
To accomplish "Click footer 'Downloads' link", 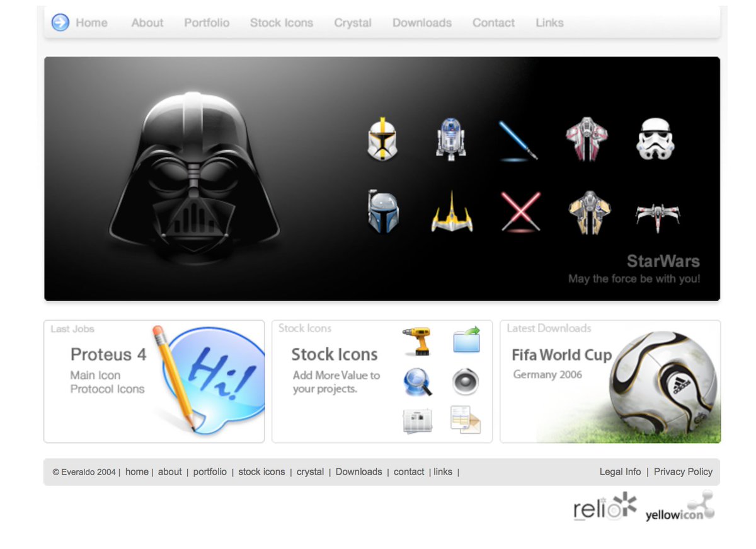I will pos(359,471).
